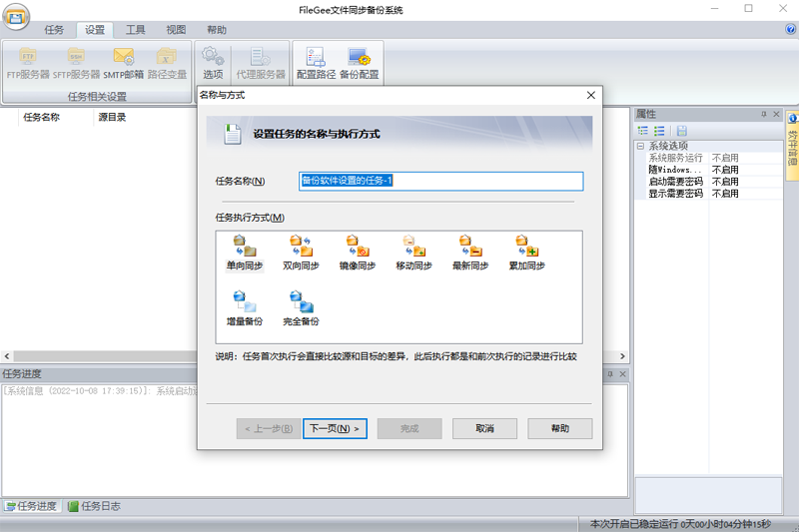Screen dimensions: 799x532
Task: Click the 配置路径 ribbon icon
Action: tap(317, 63)
